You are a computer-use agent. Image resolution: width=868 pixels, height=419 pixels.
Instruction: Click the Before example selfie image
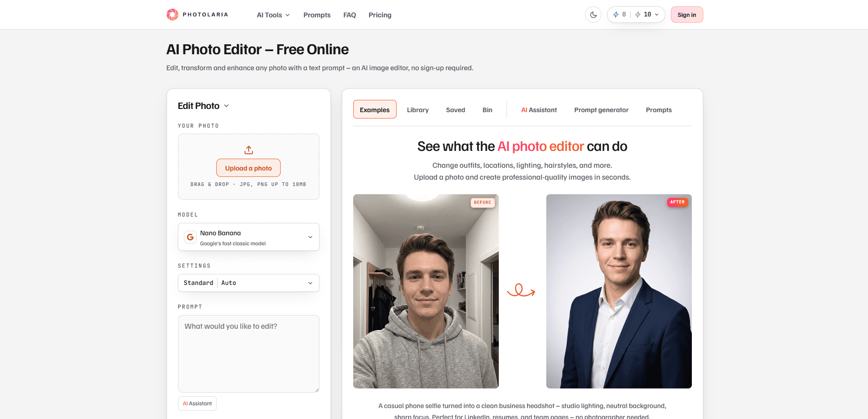click(426, 291)
